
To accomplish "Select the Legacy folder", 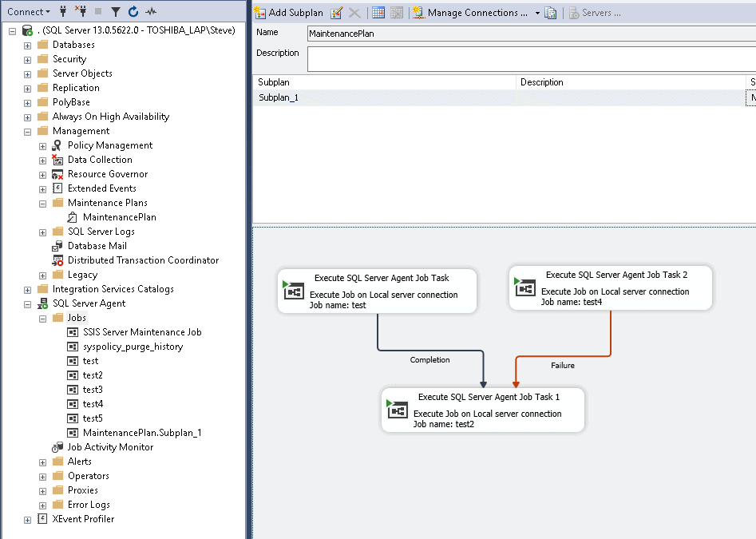I will [82, 275].
